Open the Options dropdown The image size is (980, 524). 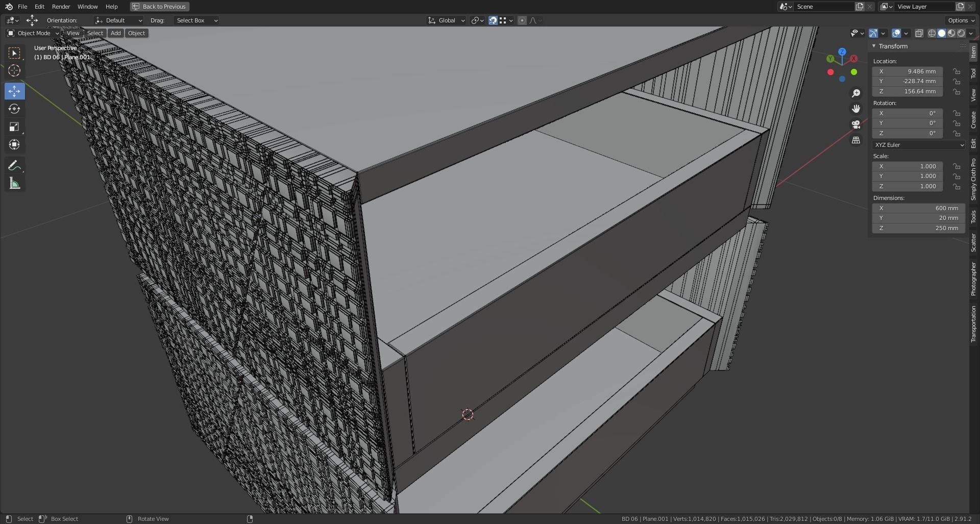point(961,20)
